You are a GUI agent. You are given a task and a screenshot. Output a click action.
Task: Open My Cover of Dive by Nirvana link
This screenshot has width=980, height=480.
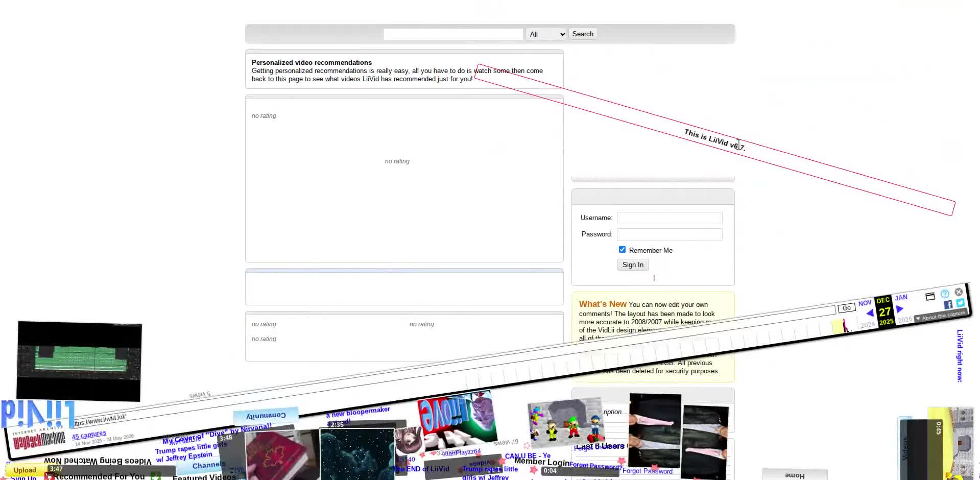pos(217,434)
